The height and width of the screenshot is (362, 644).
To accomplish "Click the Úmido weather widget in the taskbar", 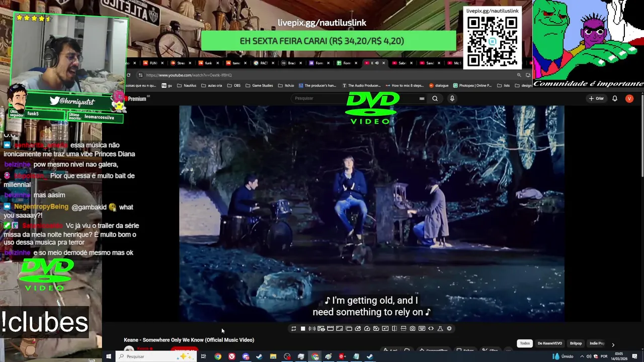I will tap(563, 356).
